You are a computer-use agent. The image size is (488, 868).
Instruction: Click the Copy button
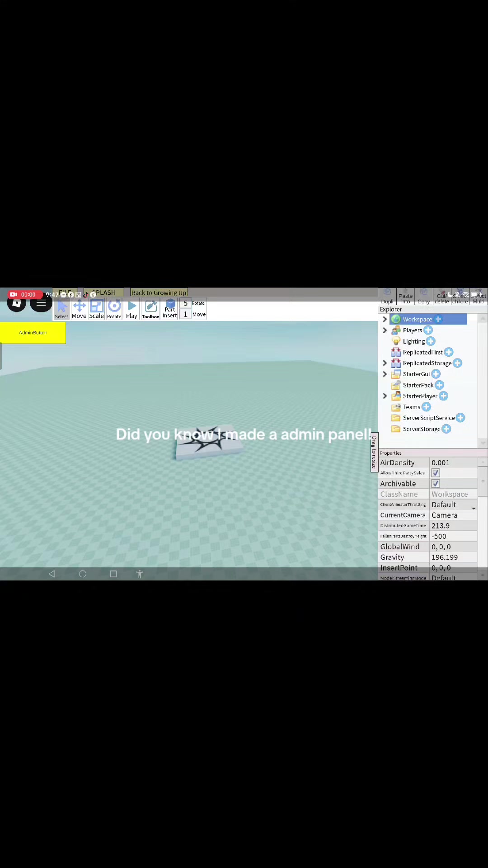(x=424, y=297)
